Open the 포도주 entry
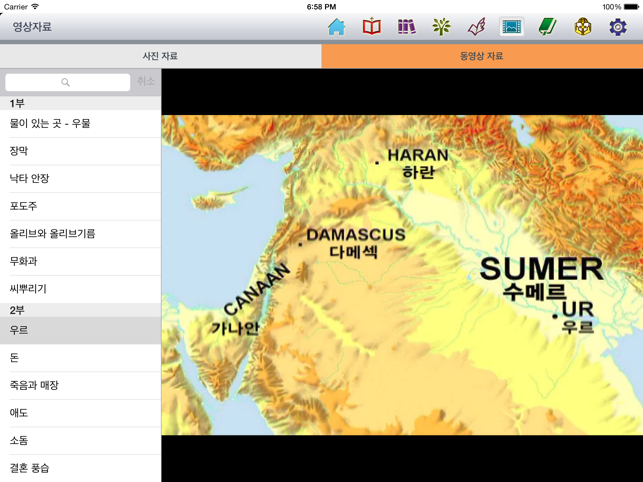The image size is (643, 482). 80,206
